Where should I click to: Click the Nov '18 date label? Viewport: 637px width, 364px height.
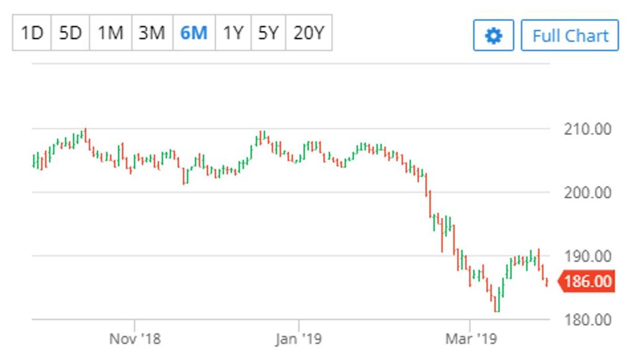click(x=135, y=339)
